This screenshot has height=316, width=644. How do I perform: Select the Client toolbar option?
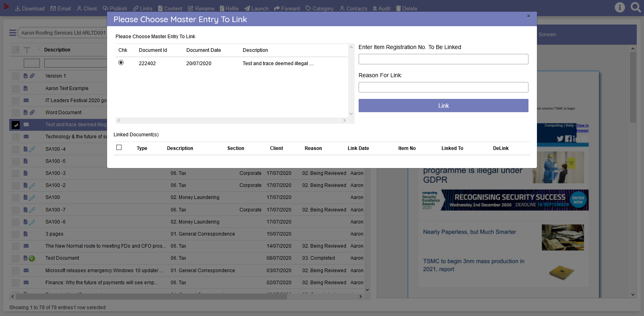pos(87,8)
